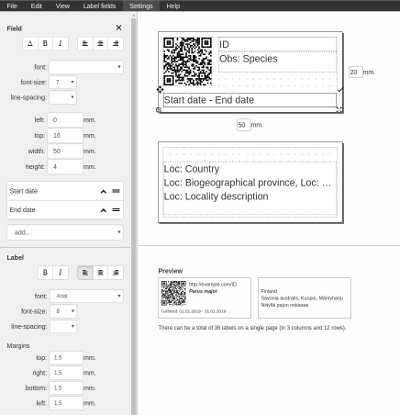Move Start date up with chevron
Image resolution: width=400 pixels, height=415 pixels.
tap(103, 191)
